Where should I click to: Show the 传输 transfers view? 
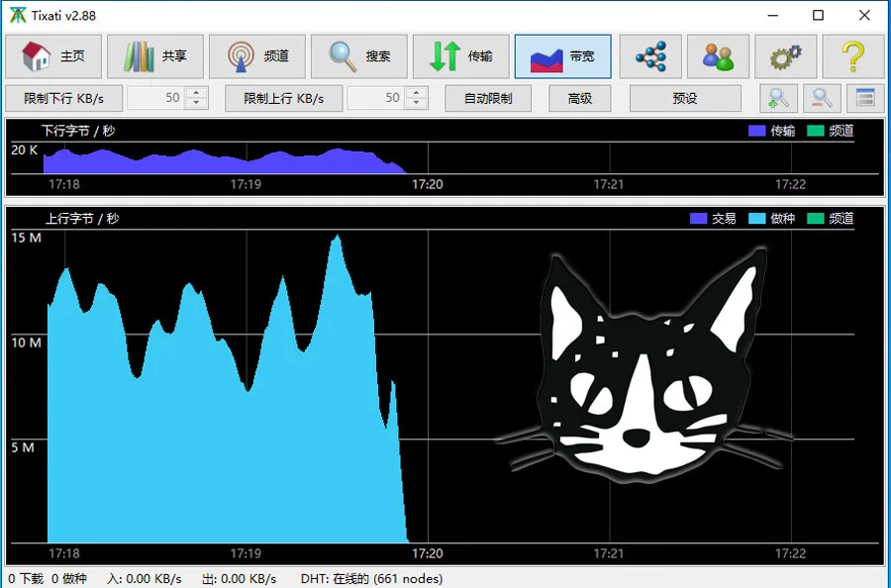460,56
